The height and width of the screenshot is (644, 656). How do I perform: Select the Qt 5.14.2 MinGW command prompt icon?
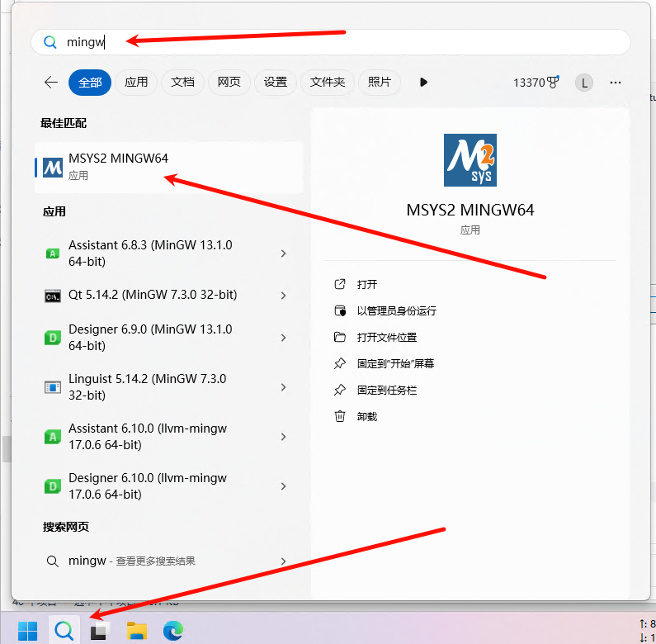point(53,296)
